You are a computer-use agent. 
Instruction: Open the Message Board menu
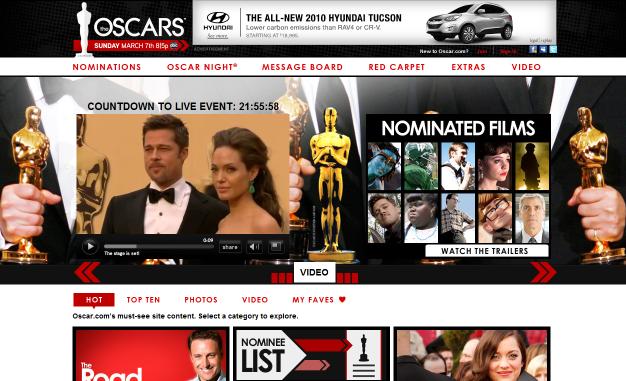(x=302, y=67)
